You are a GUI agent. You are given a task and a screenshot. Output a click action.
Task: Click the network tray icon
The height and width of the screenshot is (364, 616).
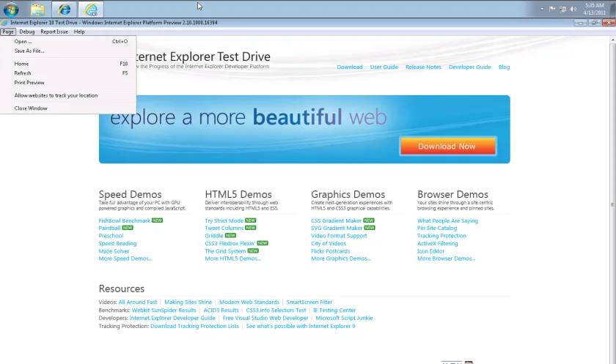pyautogui.click(x=563, y=9)
